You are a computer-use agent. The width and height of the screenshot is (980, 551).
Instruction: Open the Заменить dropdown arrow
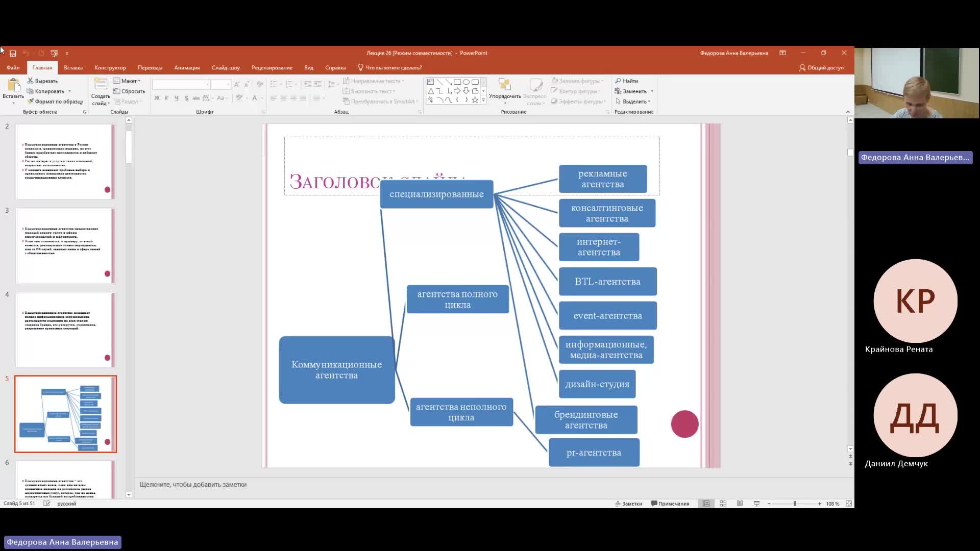652,91
